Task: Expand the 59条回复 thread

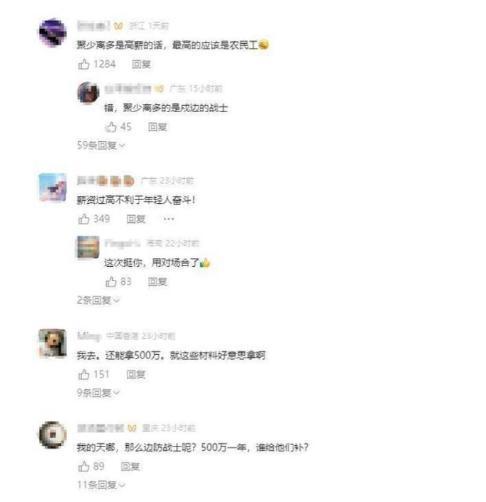Action: [101, 145]
